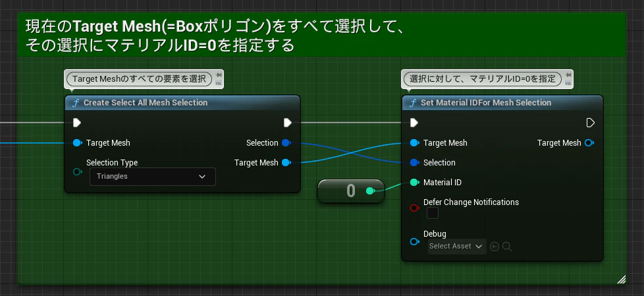Viewport: 644px width, 296px height.
Task: Click the Selection input pin on Set Material ID node
Action: point(414,162)
